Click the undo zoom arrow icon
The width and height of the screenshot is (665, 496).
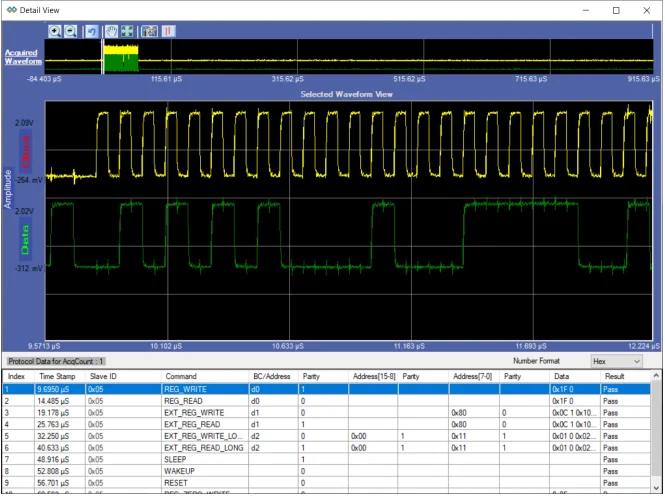[92, 31]
